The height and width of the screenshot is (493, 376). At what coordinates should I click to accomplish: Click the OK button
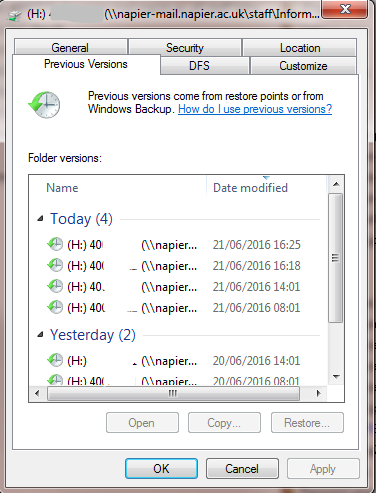pos(161,469)
